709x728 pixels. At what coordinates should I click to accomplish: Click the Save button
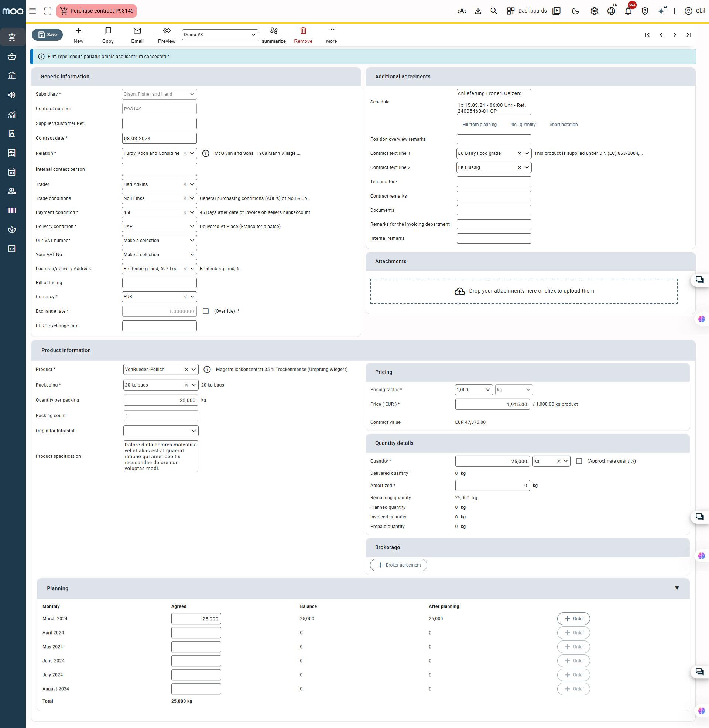47,35
